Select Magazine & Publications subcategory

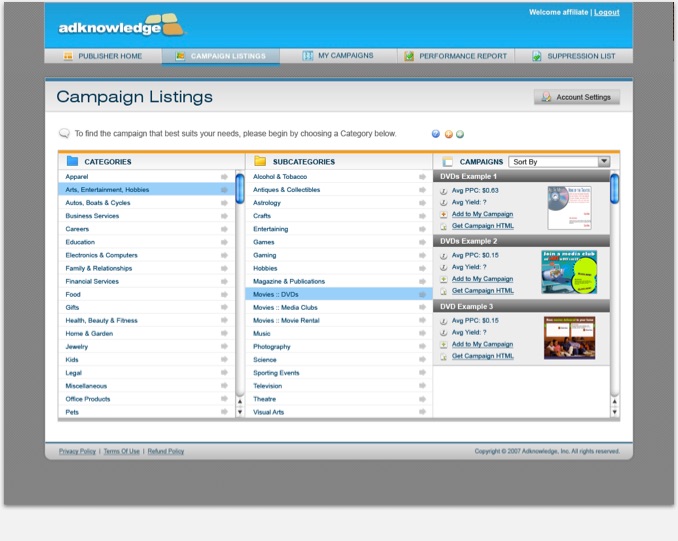coord(339,281)
